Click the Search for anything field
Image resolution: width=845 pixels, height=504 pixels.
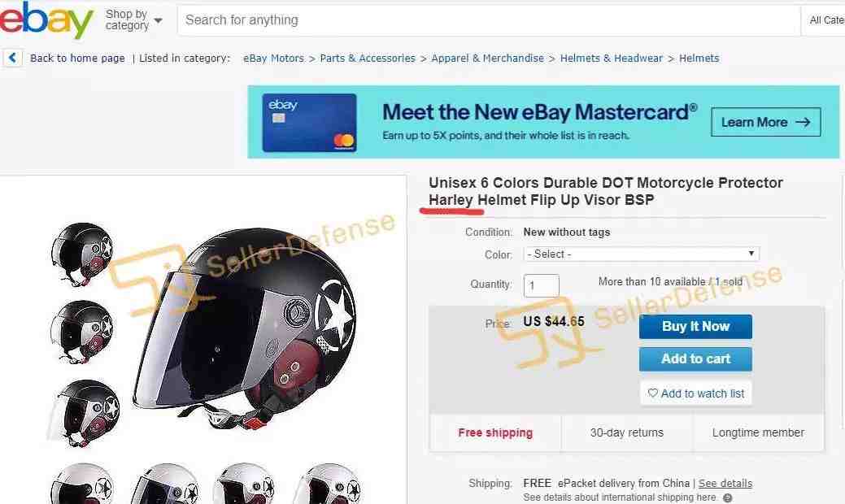488,20
